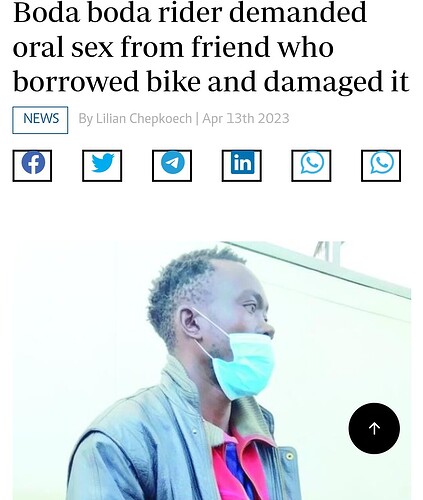423x500 pixels.
Task: Share the article via Twitter bird icon
Action: coord(102,166)
